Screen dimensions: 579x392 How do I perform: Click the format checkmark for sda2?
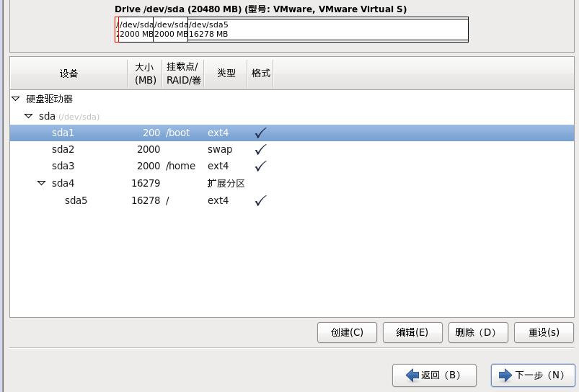pyautogui.click(x=261, y=149)
